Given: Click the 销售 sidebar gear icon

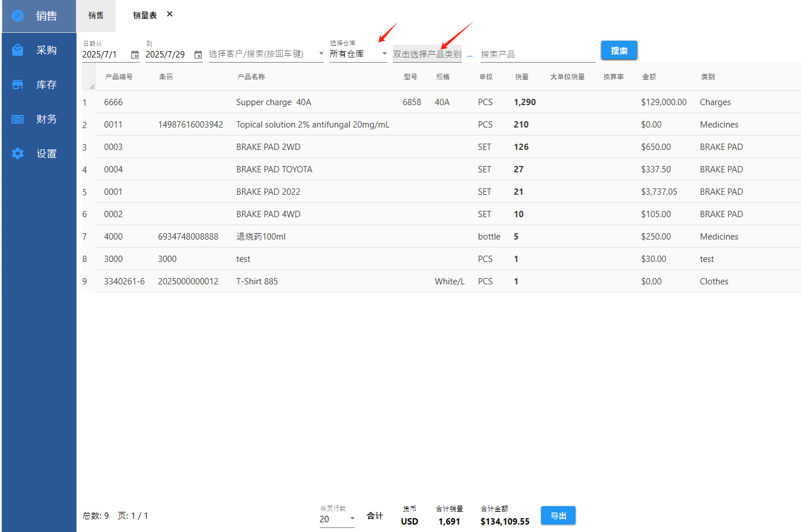Looking at the screenshot, I should (x=18, y=16).
